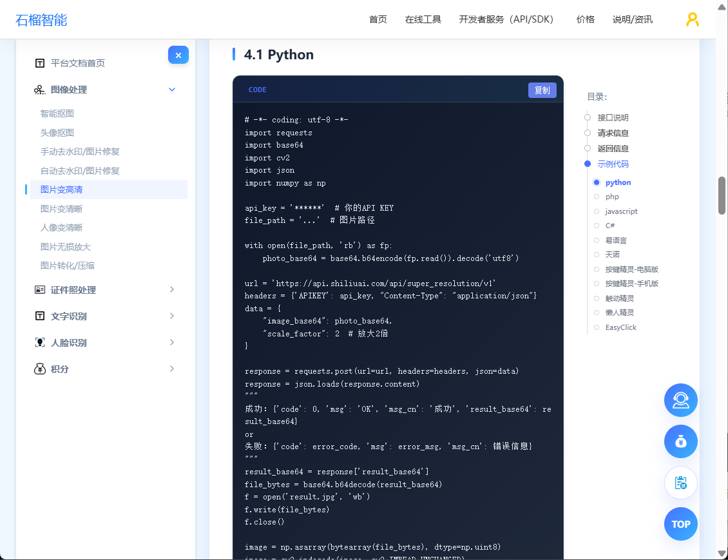This screenshot has width=728, height=560.
Task: Select php code example radio
Action: (597, 197)
